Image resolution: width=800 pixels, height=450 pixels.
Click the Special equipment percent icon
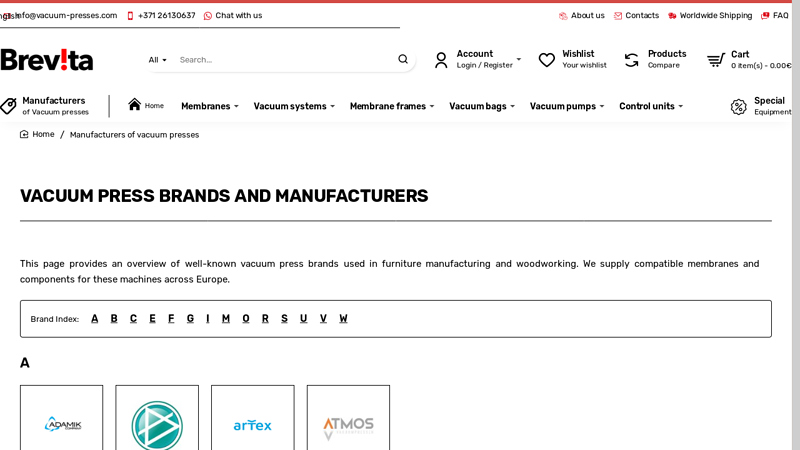(x=738, y=106)
